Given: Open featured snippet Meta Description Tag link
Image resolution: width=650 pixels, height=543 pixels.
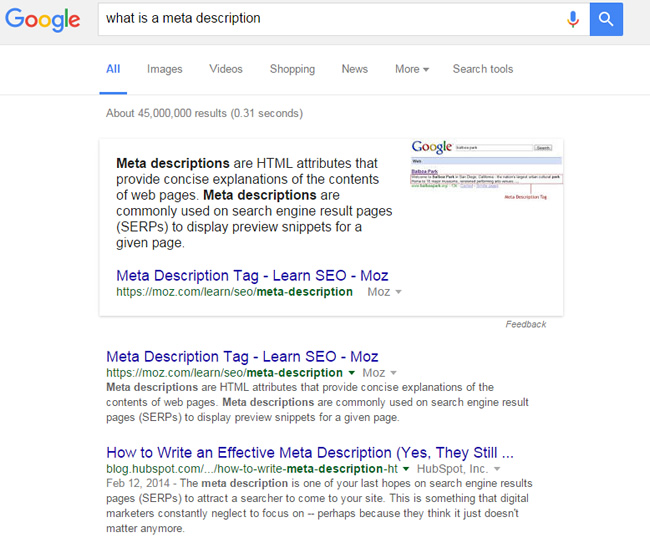Looking at the screenshot, I should 252,276.
